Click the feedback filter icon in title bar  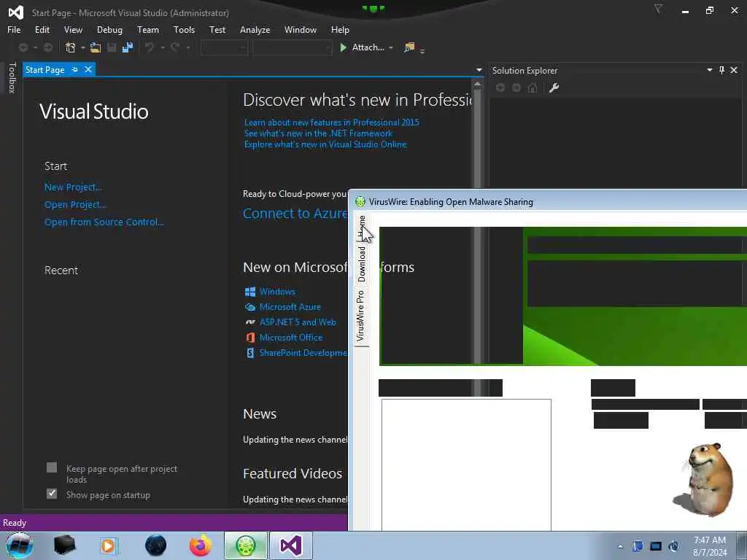click(x=658, y=9)
